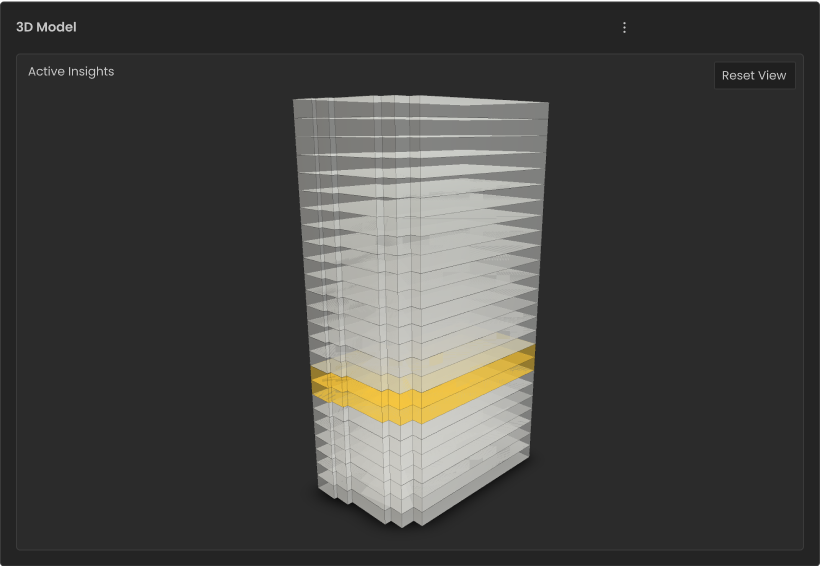Image resolution: width=820 pixels, height=566 pixels.
Task: Click the Reset View button
Action: [754, 75]
